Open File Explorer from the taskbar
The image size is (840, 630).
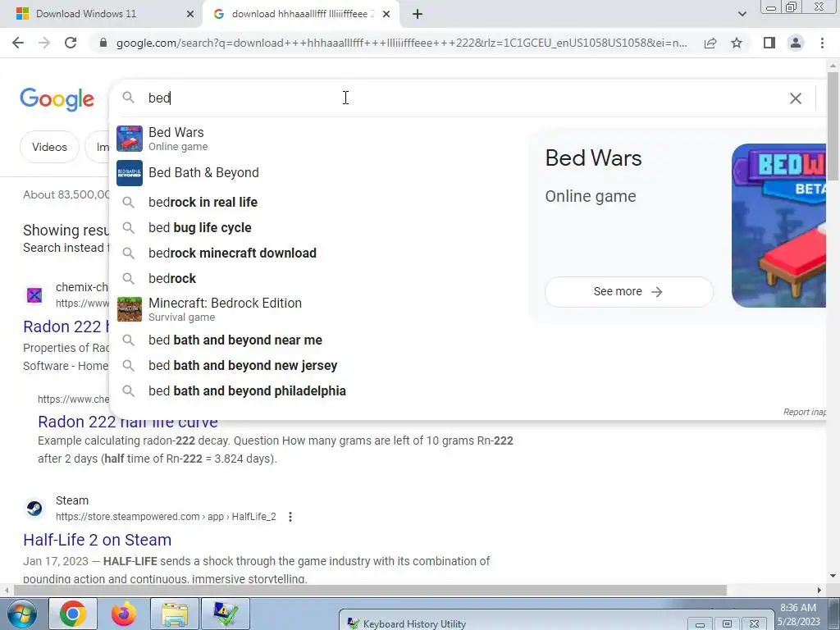tap(175, 614)
